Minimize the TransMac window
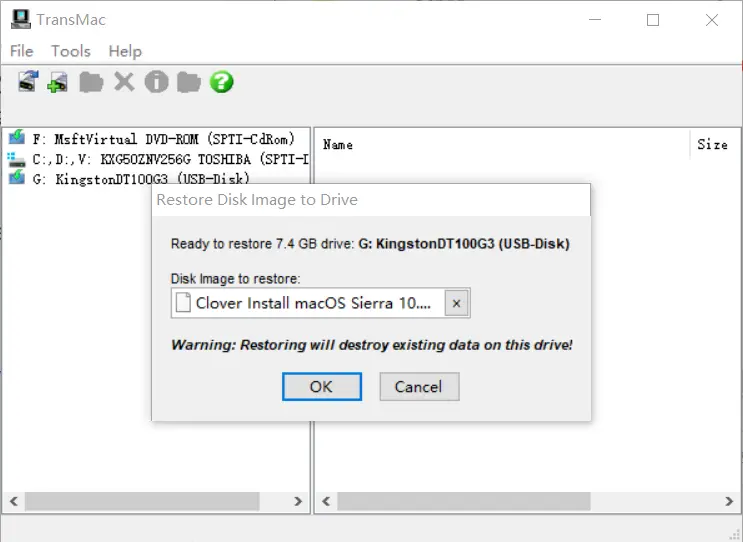Image resolution: width=743 pixels, height=542 pixels. pos(595,19)
